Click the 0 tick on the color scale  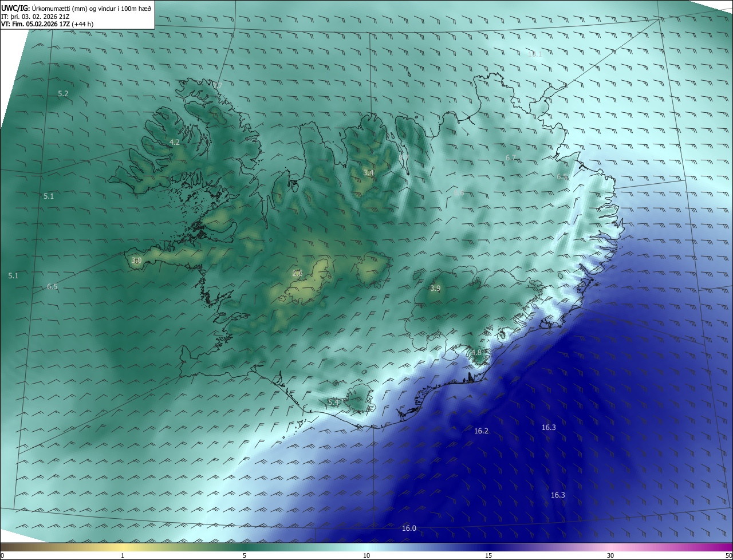coord(2,555)
